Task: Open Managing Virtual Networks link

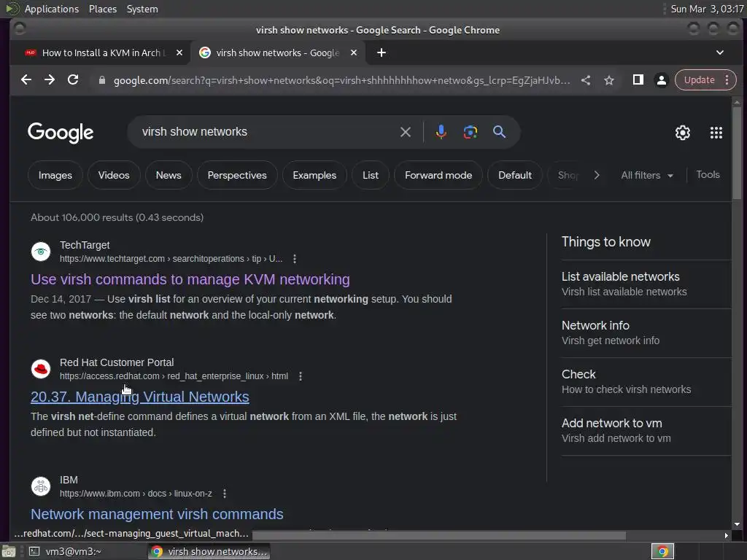Action: [139, 397]
